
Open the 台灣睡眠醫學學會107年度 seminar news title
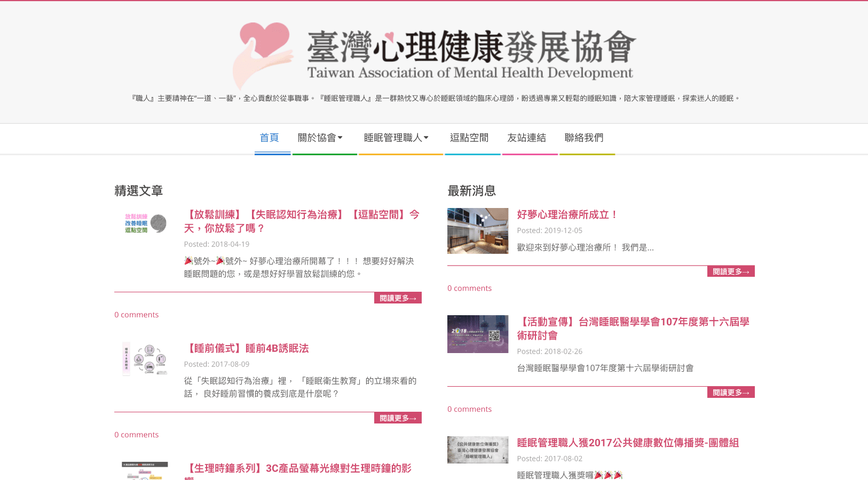(633, 329)
